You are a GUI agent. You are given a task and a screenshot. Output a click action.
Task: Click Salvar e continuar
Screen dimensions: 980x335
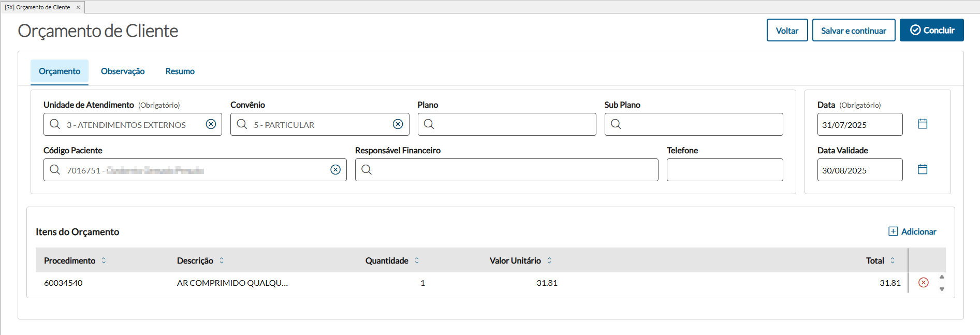(x=853, y=31)
